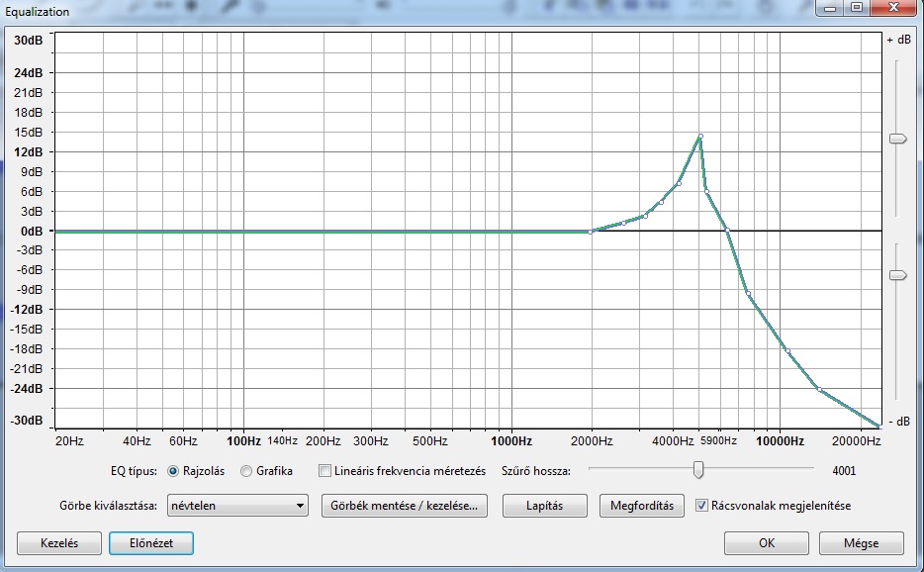
Task: Confirm with the OK button
Action: (766, 543)
